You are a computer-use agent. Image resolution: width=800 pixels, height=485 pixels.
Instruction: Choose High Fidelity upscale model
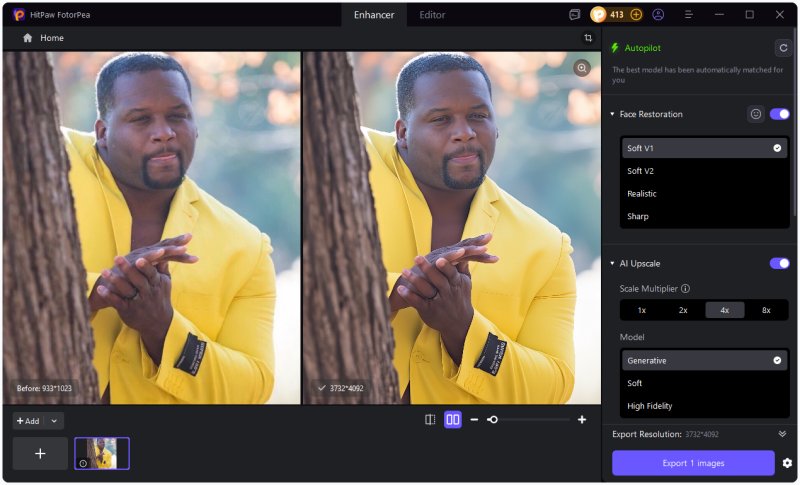[704, 406]
